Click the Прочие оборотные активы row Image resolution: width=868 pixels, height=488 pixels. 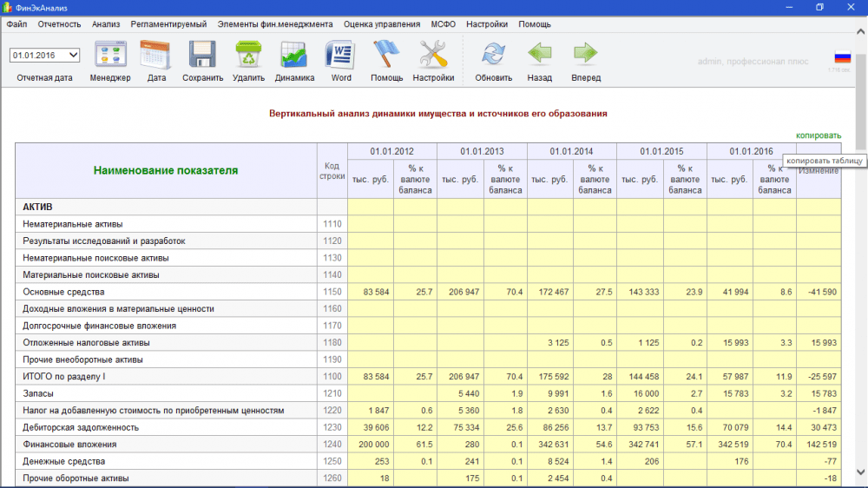coord(76,478)
